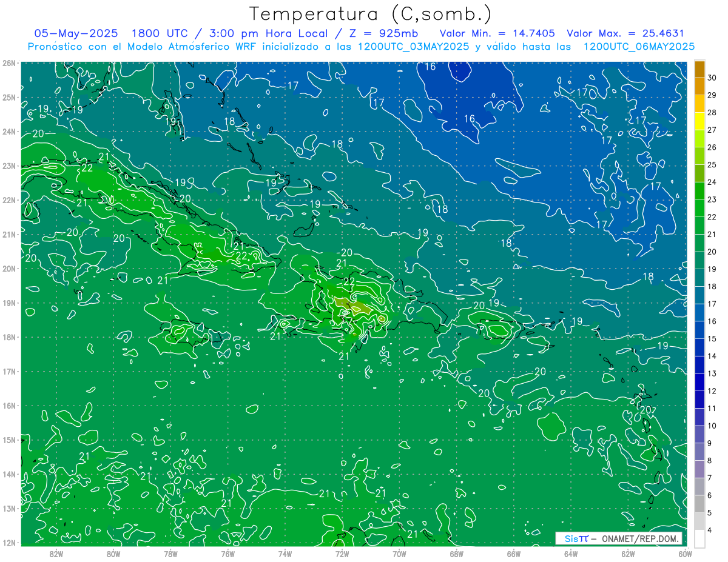Click blue color scale segment between 15 and 16

coord(699,330)
